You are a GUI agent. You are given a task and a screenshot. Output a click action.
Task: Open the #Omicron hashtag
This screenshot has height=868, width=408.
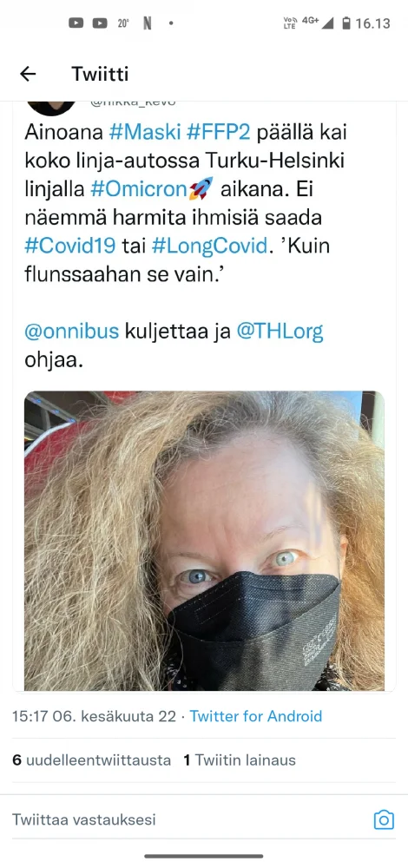click(x=138, y=189)
